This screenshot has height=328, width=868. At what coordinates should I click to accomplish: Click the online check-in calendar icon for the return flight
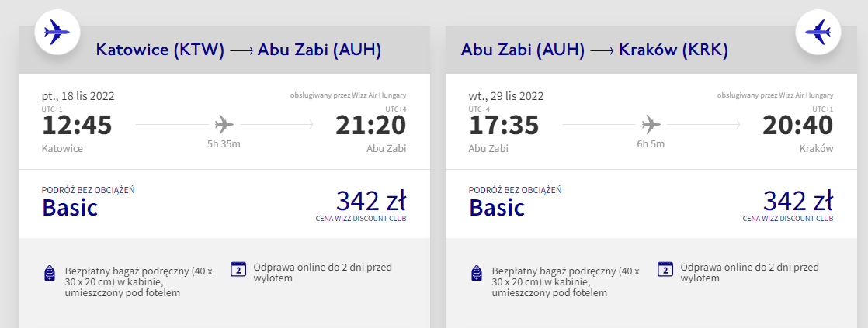pyautogui.click(x=665, y=269)
